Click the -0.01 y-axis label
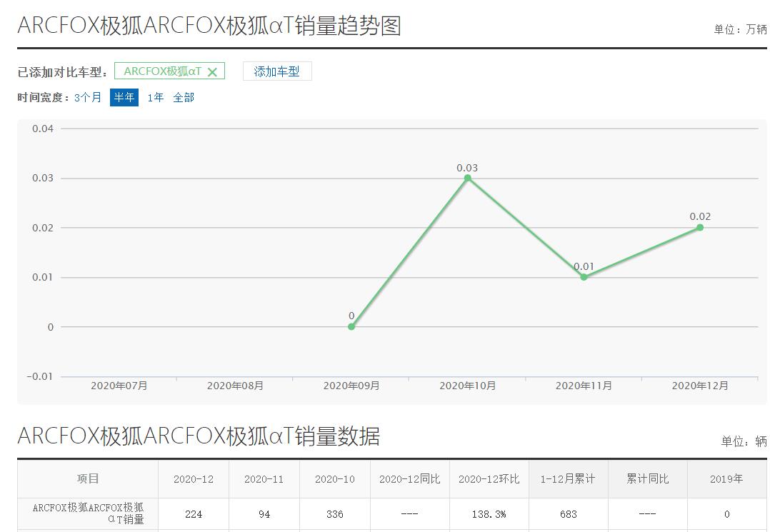Viewport: 770px width, 532px height. tap(40, 376)
